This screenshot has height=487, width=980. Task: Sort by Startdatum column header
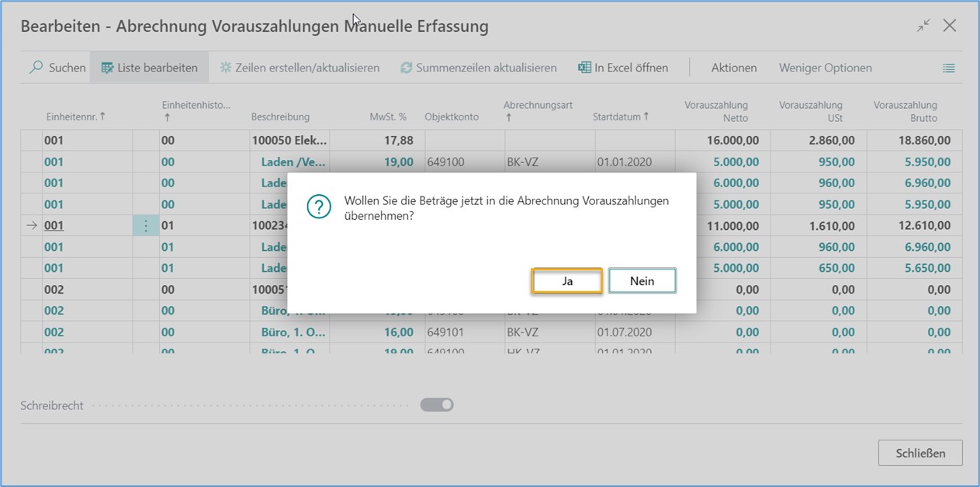(x=621, y=117)
